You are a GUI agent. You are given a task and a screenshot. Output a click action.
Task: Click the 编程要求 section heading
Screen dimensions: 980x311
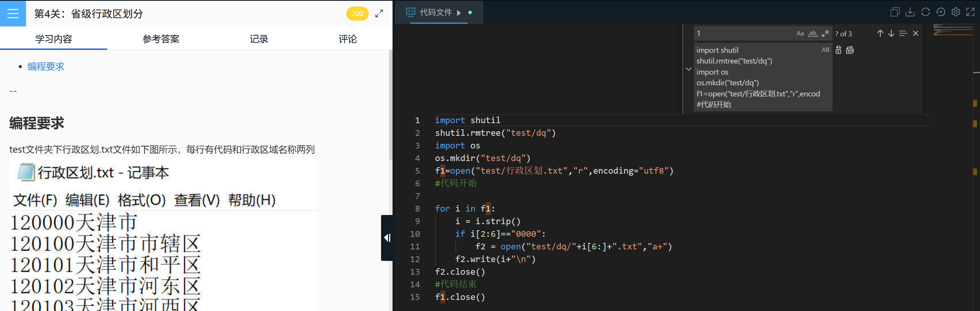[x=37, y=123]
